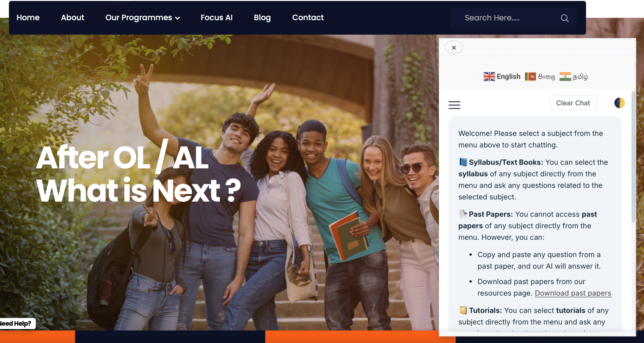Image resolution: width=644 pixels, height=343 pixels.
Task: Toggle dark mode moon icon
Action: coord(619,103)
